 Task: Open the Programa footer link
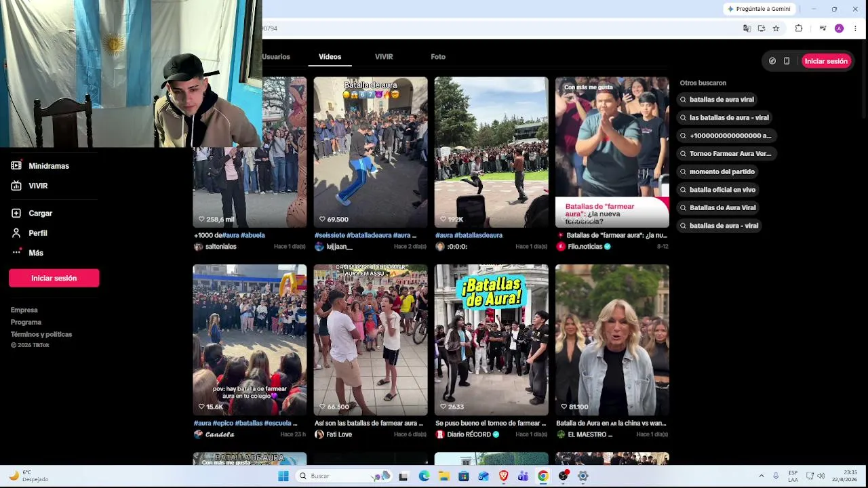[26, 322]
